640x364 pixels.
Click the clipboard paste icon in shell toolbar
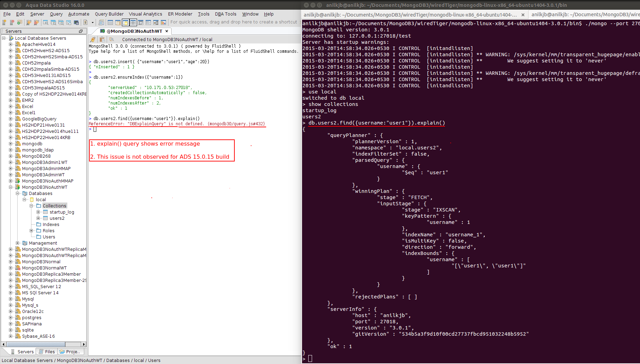(102, 39)
